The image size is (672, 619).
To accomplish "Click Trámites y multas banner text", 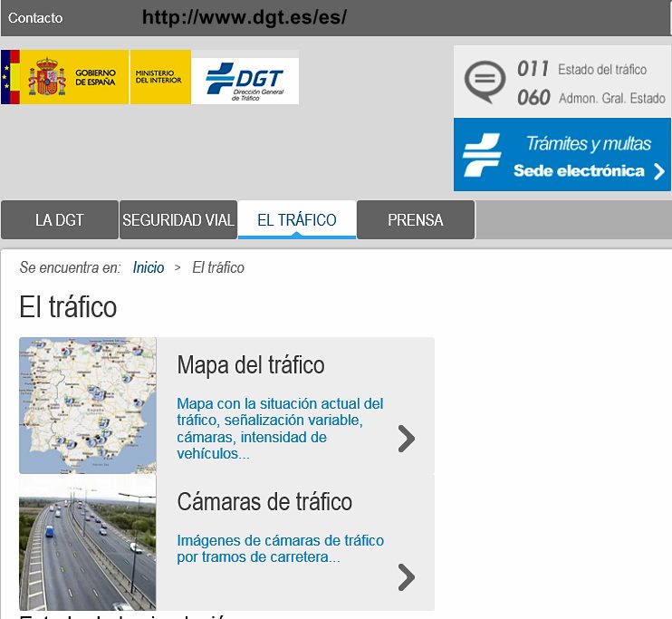I will point(589,144).
